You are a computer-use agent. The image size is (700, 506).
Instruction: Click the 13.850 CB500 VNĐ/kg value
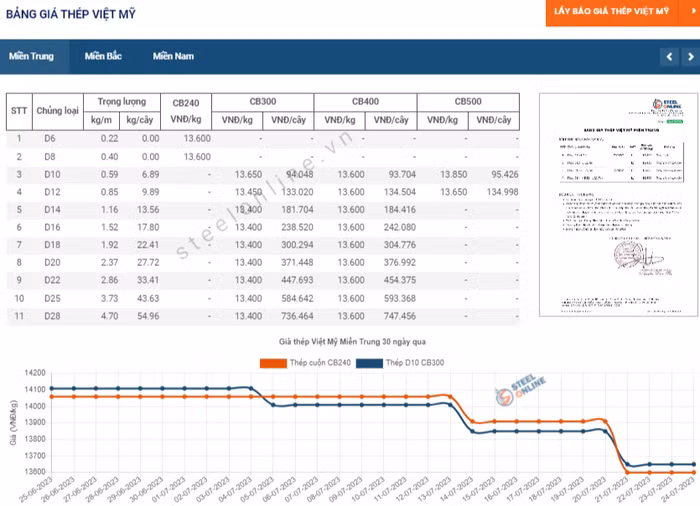453,175
